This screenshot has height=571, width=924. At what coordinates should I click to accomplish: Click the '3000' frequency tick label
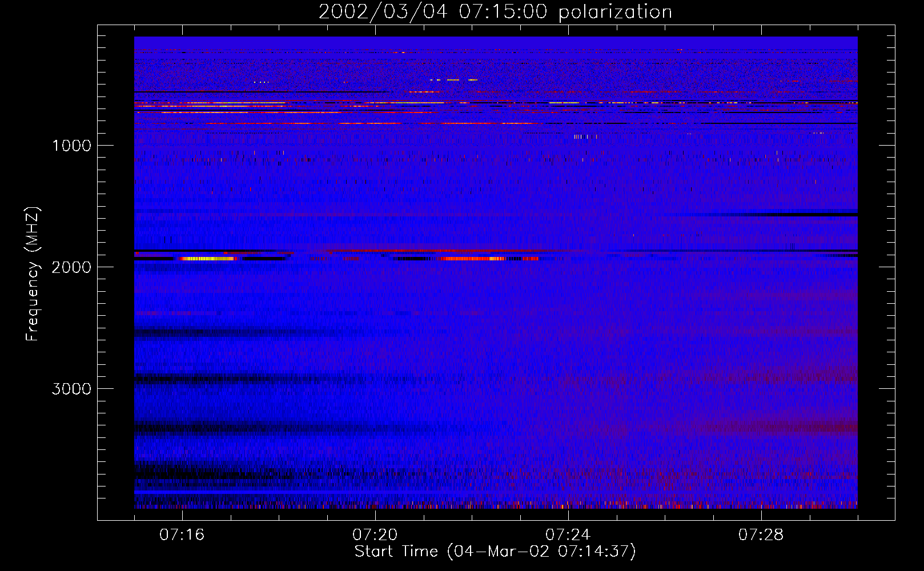click(71, 389)
